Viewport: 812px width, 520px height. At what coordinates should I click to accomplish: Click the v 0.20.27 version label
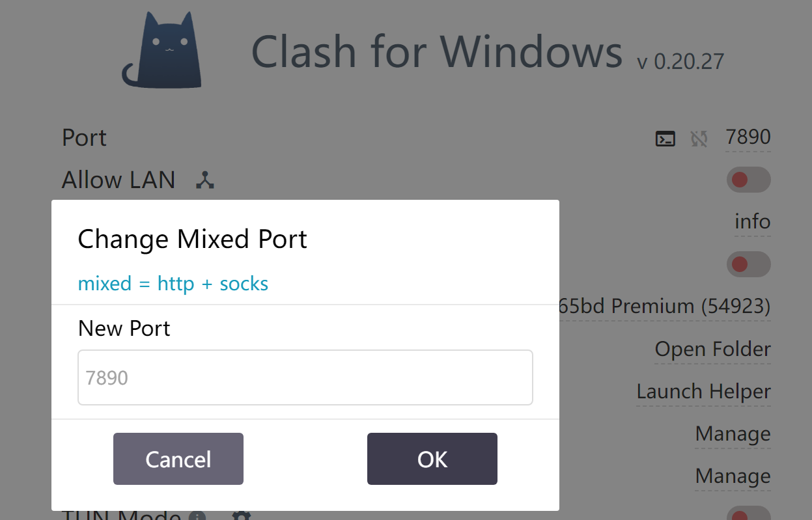(x=680, y=62)
